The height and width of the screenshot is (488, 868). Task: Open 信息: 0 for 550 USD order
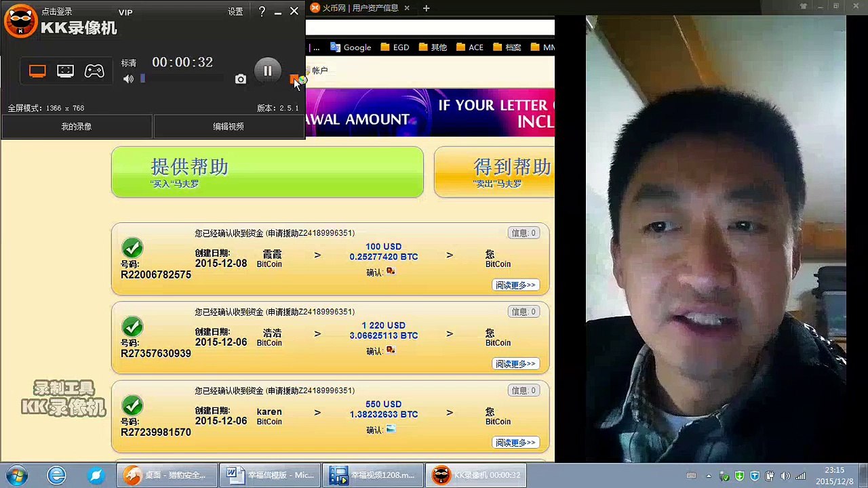(524, 390)
